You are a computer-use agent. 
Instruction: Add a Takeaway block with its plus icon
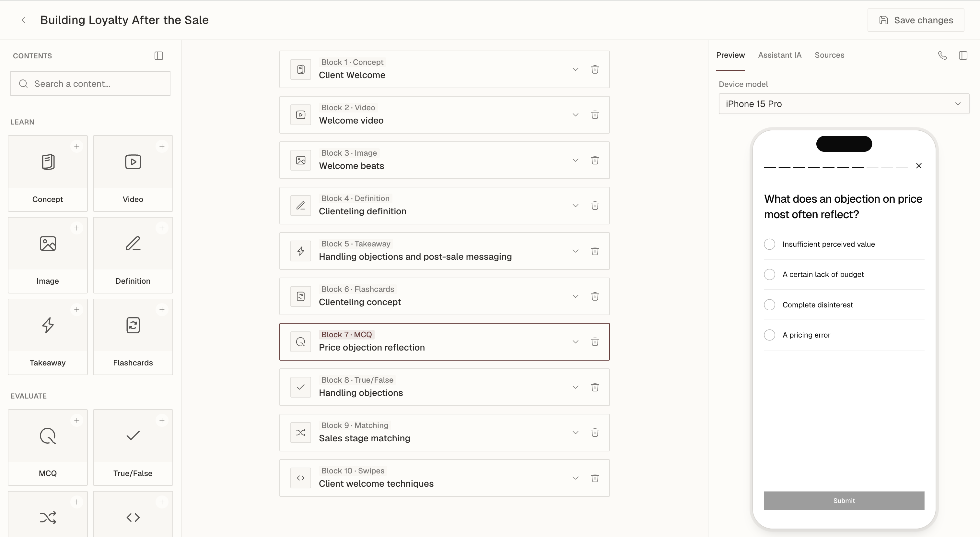coord(76,310)
